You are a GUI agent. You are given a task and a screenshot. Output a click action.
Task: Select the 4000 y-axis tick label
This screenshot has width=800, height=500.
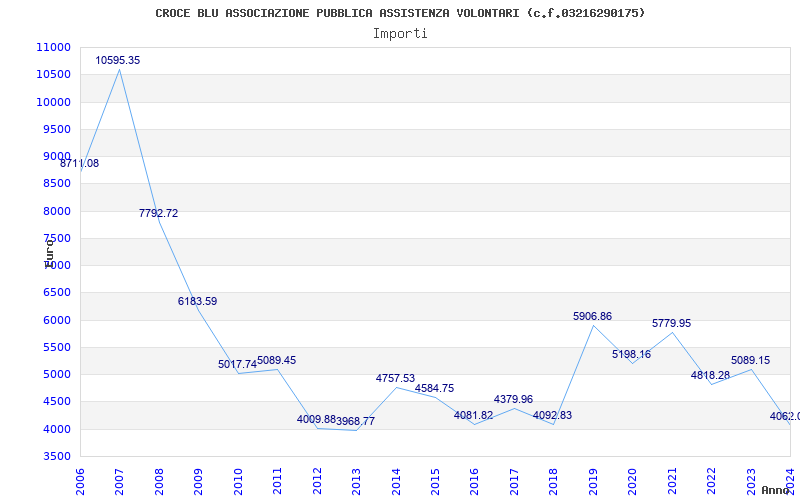click(56, 429)
